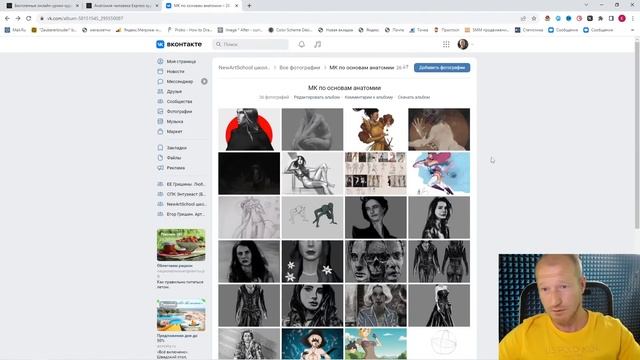Open Фотографии in the sidebar
The height and width of the screenshot is (360, 640).
tap(179, 111)
